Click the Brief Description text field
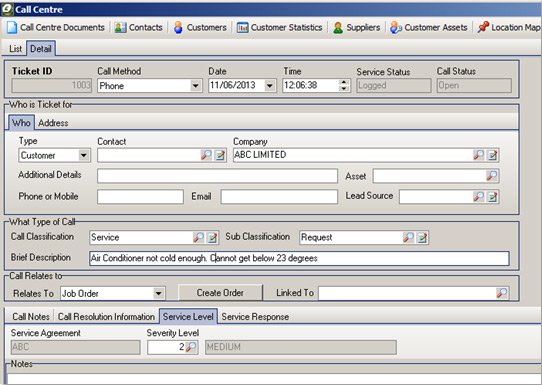This screenshot has height=385, width=542. pos(299,258)
